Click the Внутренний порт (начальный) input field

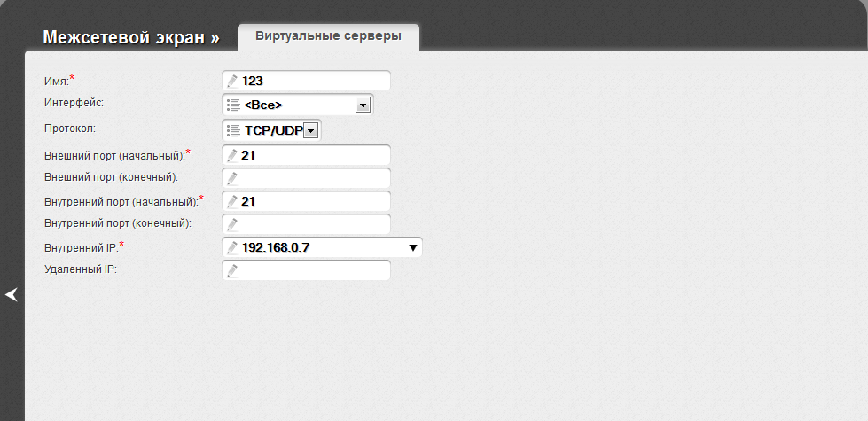(x=315, y=201)
